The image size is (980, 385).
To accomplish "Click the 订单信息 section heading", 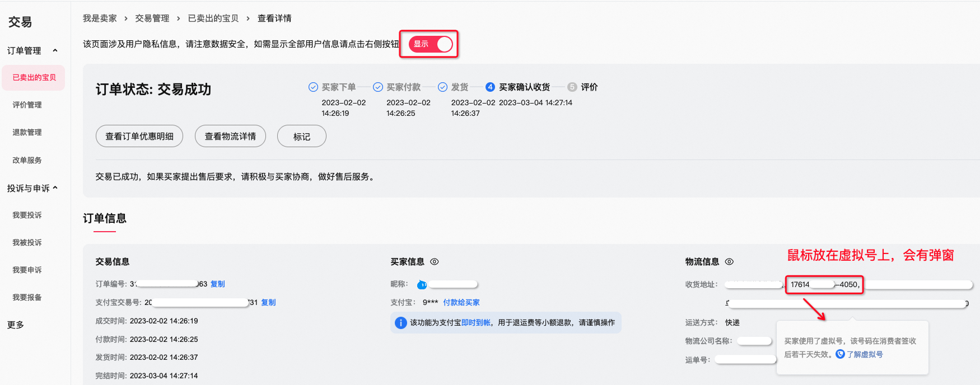I will point(105,218).
